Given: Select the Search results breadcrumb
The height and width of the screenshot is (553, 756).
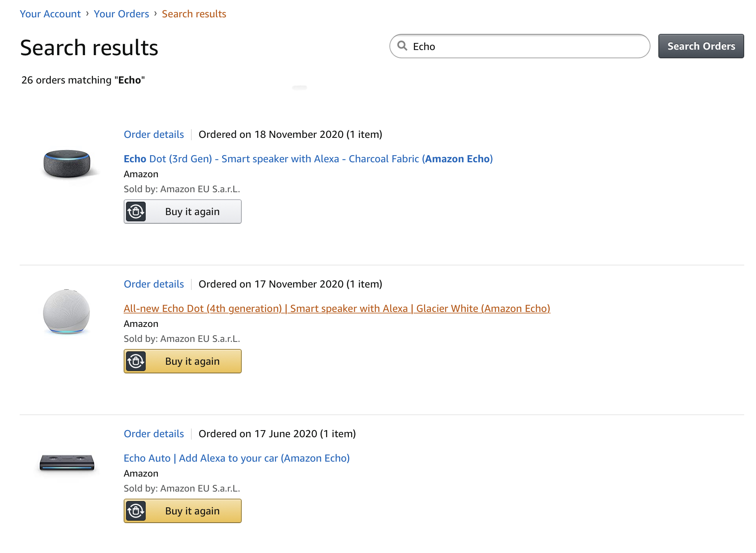Looking at the screenshot, I should click(194, 14).
